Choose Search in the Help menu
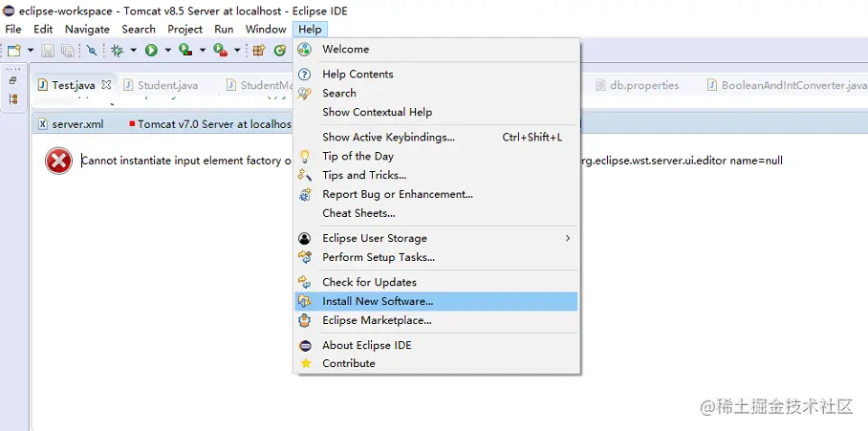Viewport: 868px width, 431px height. pyautogui.click(x=436, y=93)
